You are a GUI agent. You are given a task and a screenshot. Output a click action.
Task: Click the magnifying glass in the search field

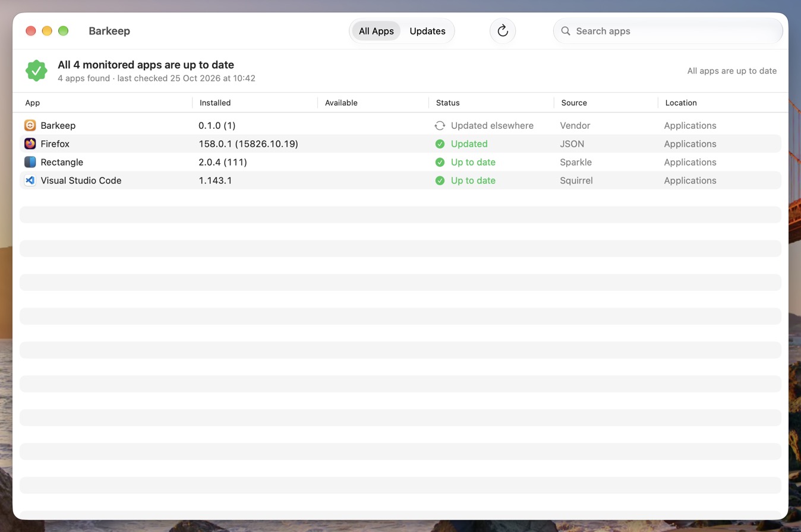coord(566,31)
